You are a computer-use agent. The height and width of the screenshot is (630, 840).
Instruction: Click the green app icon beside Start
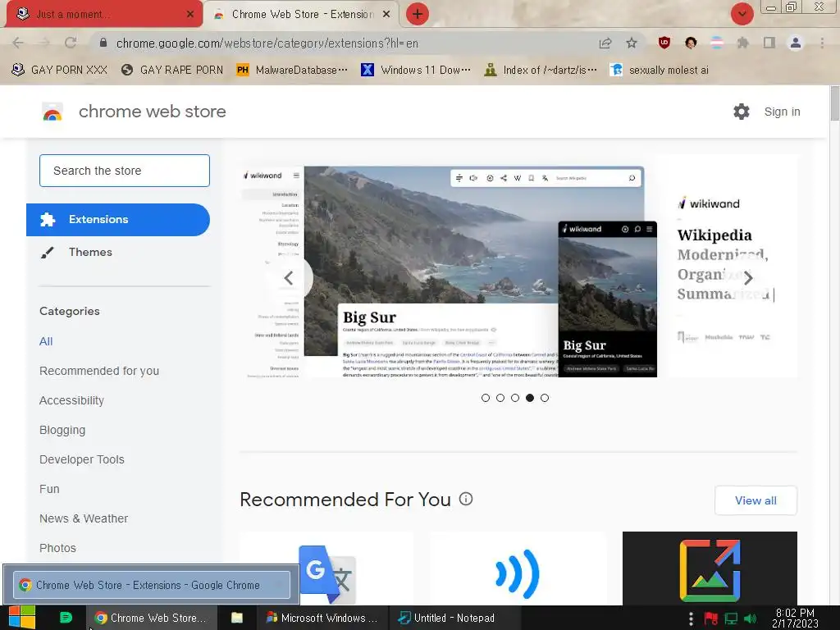[x=66, y=618]
